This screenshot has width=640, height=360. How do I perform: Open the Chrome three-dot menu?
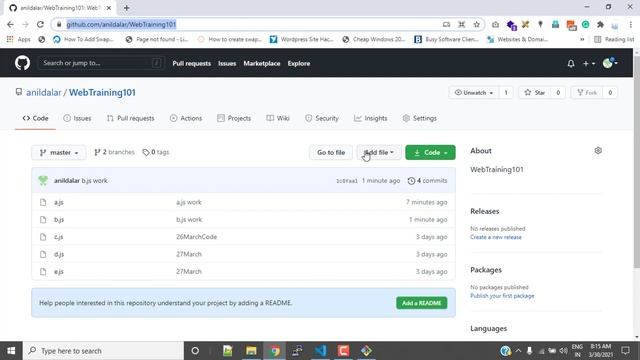630,24
